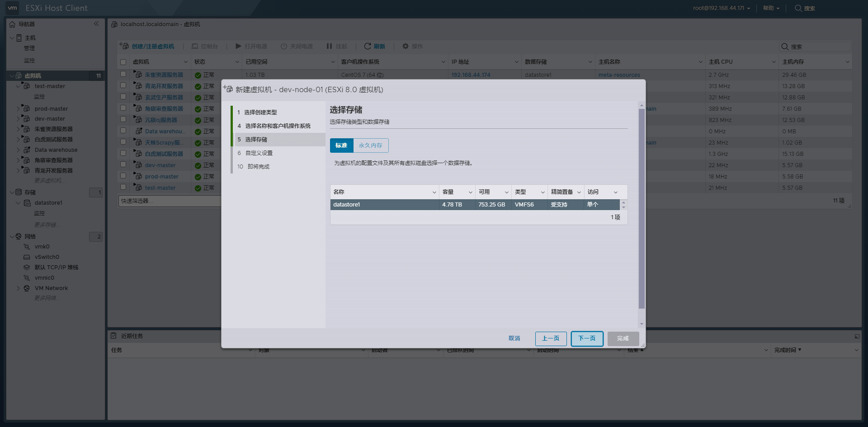The image size is (868, 427).
Task: Select wizard step 6 自定义设置
Action: pyautogui.click(x=255, y=153)
